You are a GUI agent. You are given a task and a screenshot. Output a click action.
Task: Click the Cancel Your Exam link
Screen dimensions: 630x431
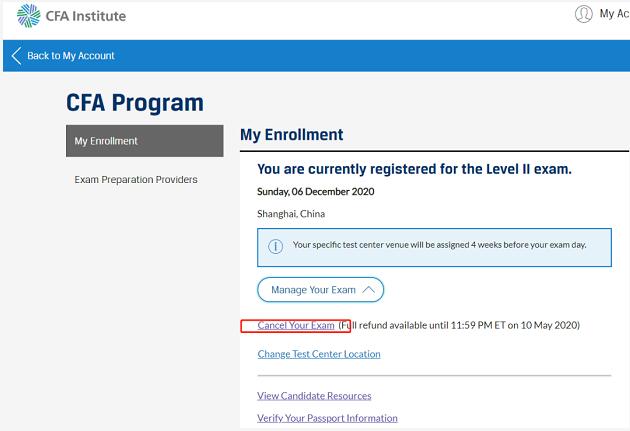coord(296,325)
